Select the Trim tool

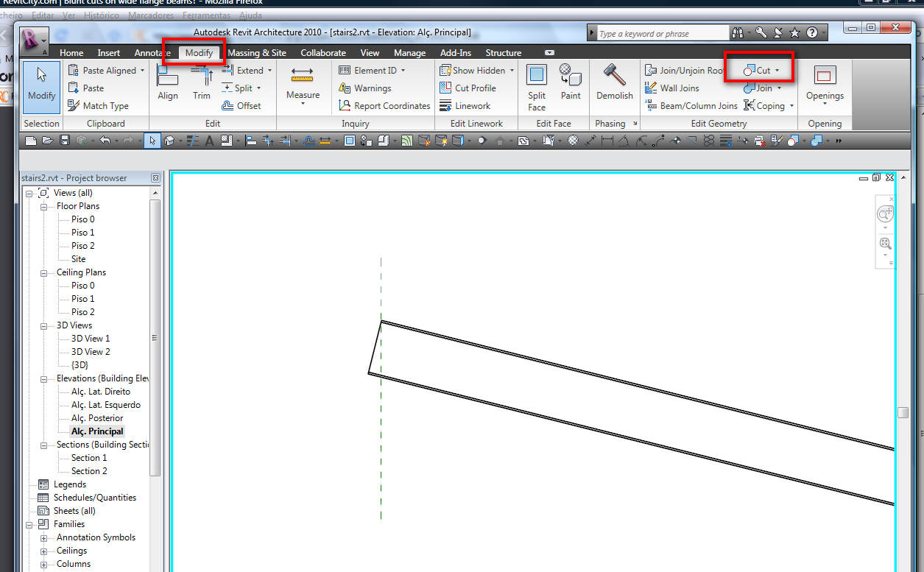click(202, 82)
